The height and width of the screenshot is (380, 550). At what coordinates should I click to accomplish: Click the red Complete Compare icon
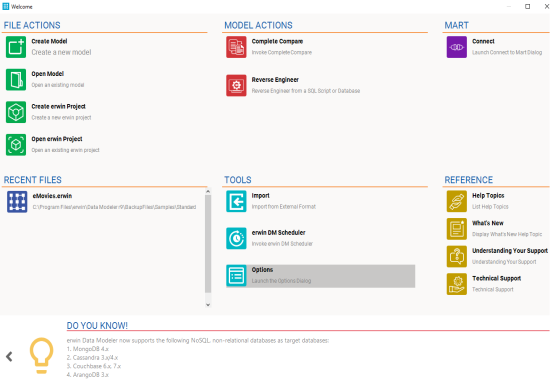236,47
